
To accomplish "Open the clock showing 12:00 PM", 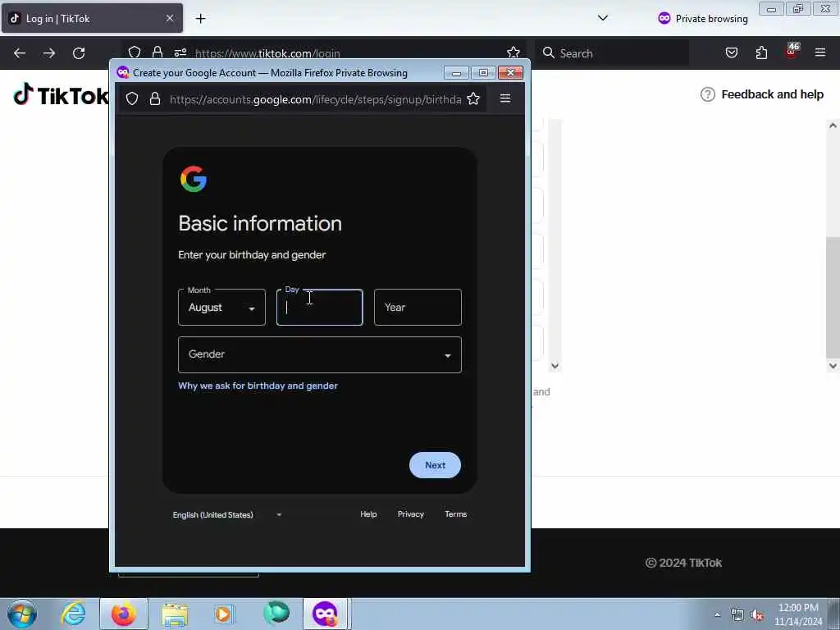I will coord(798,614).
